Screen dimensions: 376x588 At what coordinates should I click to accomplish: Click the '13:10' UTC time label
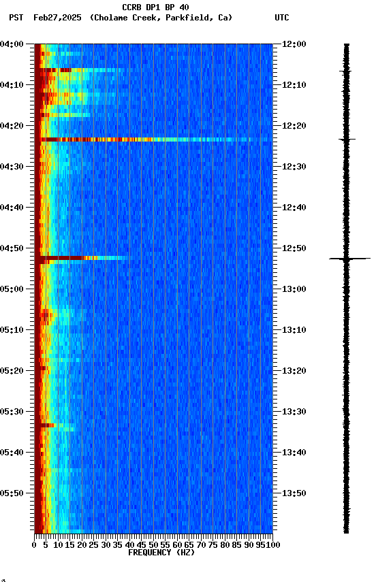click(294, 330)
